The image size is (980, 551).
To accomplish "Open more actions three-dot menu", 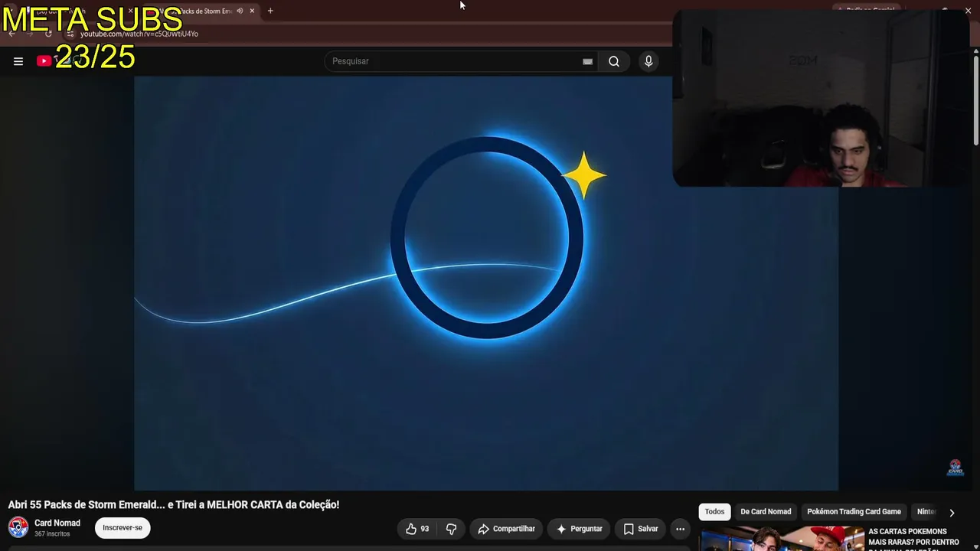I will click(x=680, y=529).
